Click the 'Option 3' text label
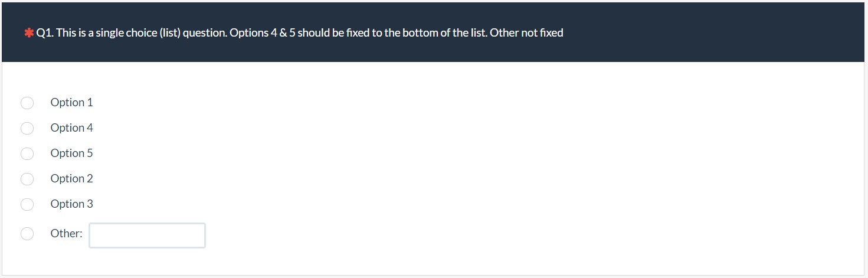Image resolution: width=868 pixels, height=278 pixels. (71, 204)
